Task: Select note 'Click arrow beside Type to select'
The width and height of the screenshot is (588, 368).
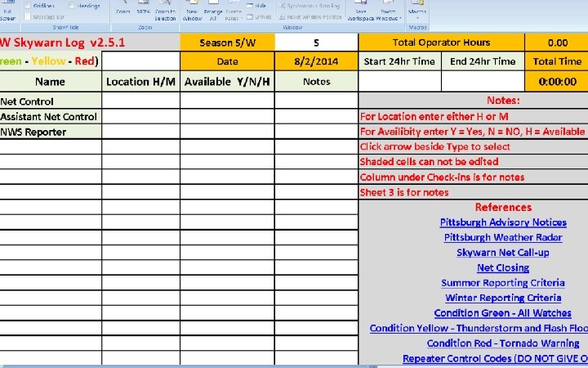Action: click(473, 146)
